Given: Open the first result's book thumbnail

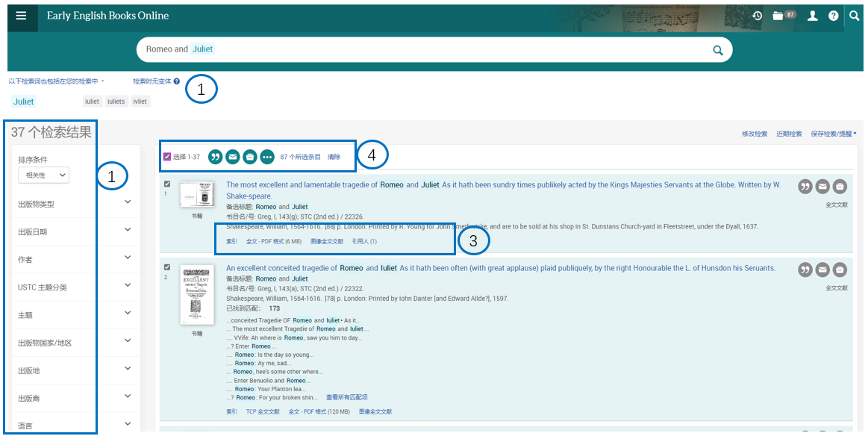Looking at the screenshot, I should [x=197, y=194].
